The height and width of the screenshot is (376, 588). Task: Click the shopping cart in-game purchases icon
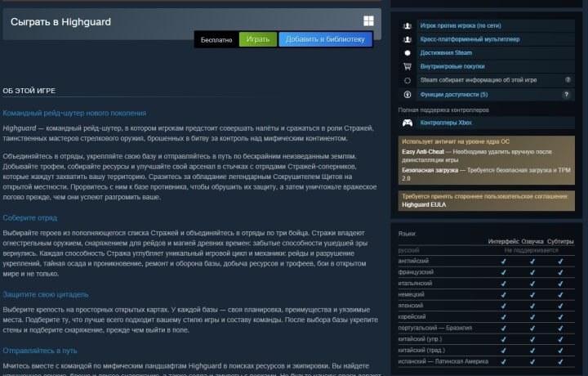[x=408, y=66]
